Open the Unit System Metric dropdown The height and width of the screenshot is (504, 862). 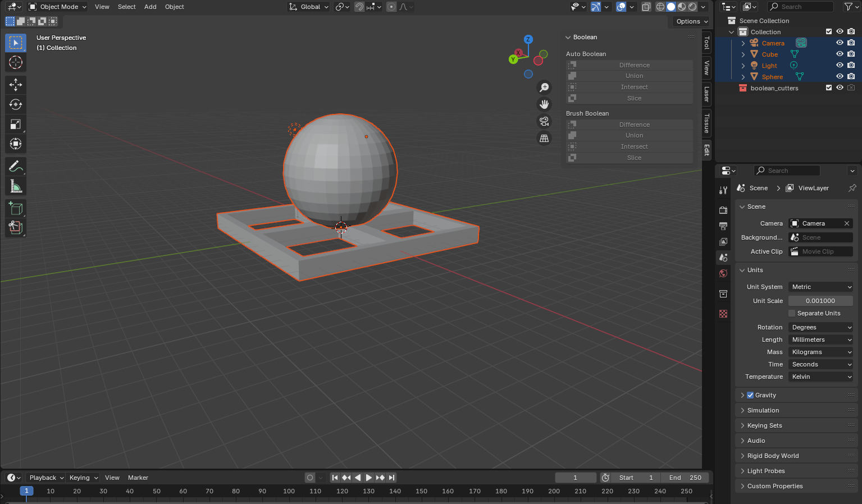821,287
